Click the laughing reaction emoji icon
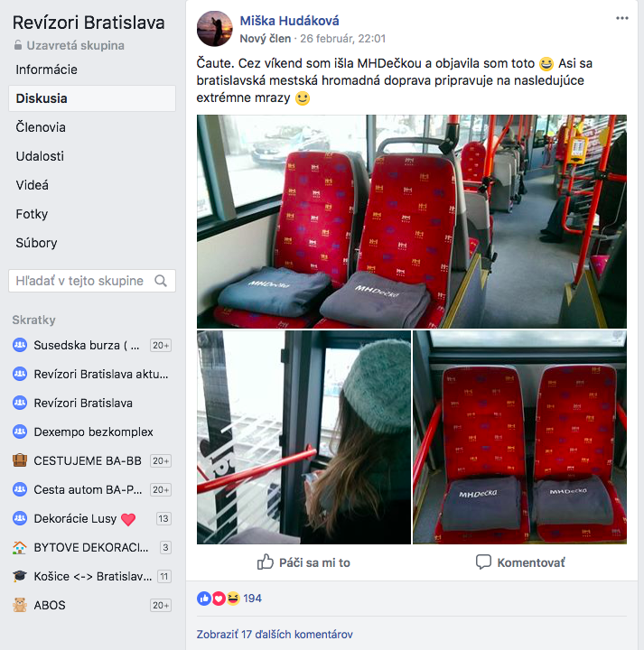The image size is (644, 650). pyautogui.click(x=233, y=599)
